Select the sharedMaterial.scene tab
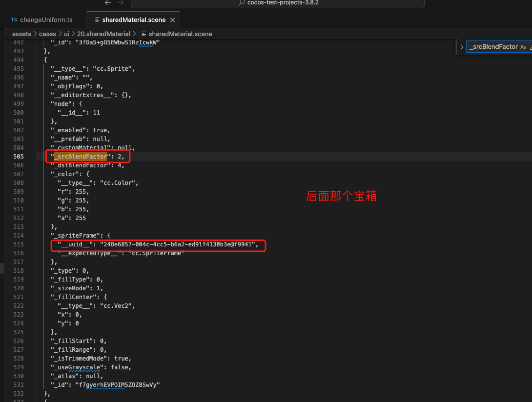This screenshot has height=402, width=532. pos(133,20)
